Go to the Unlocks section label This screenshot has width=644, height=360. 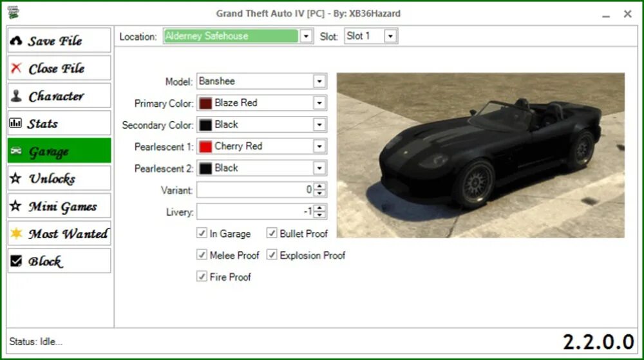click(x=52, y=178)
